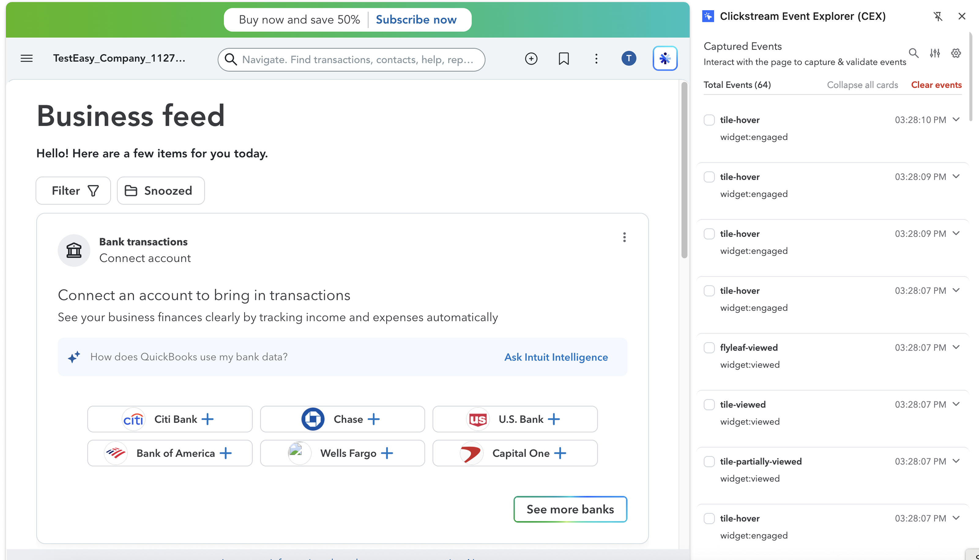Open CEX panel settings gear

point(956,53)
